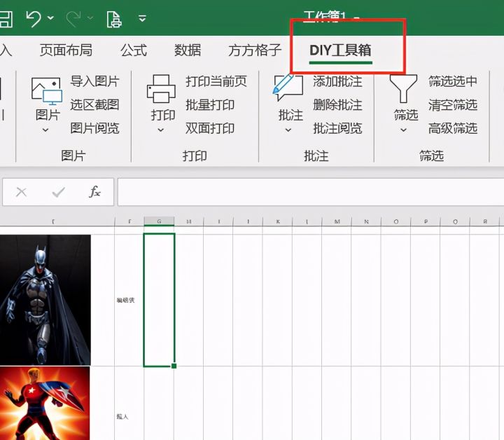The image size is (504, 440).
Task: Click 批注阅览 button
Action: pyautogui.click(x=337, y=128)
